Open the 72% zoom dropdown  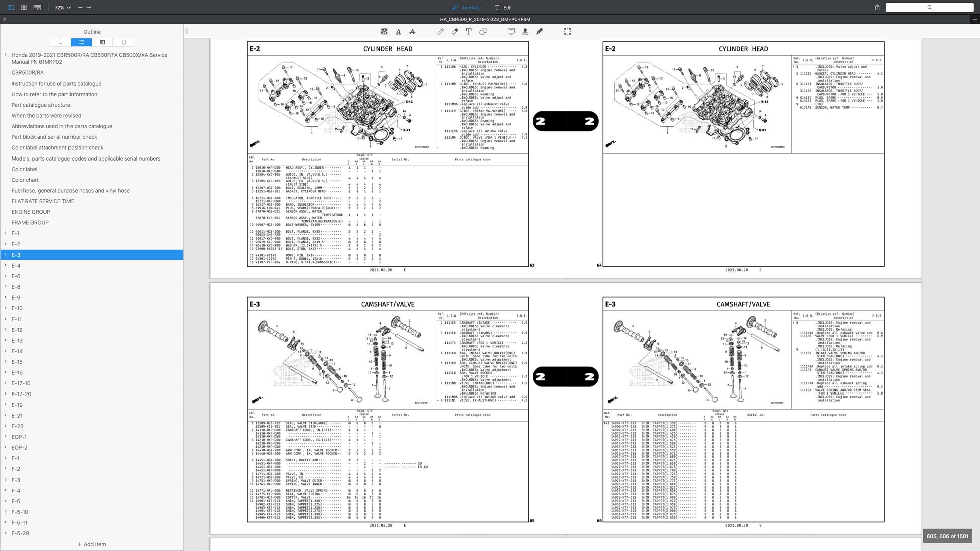pos(63,8)
